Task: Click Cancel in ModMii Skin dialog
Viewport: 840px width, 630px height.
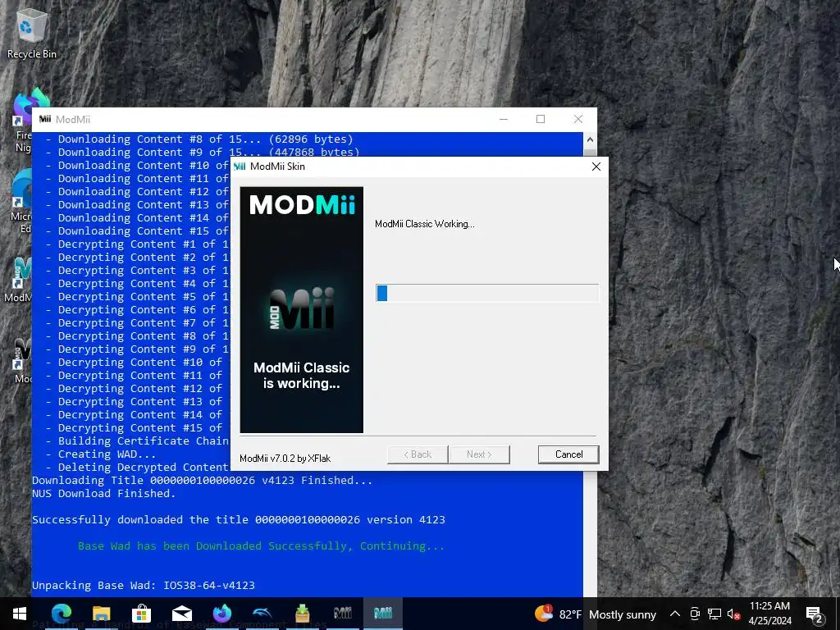Action: (568, 454)
